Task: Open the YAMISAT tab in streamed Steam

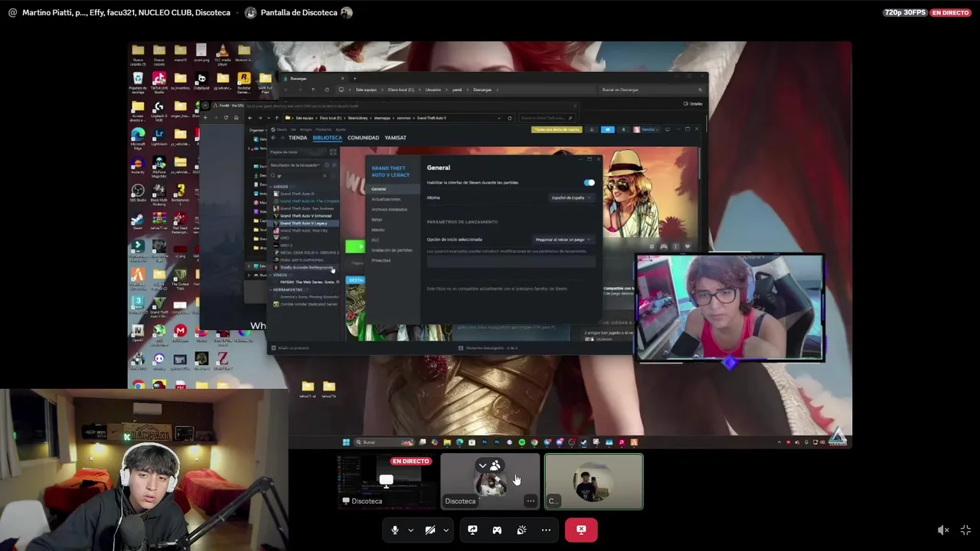Action: pos(395,138)
